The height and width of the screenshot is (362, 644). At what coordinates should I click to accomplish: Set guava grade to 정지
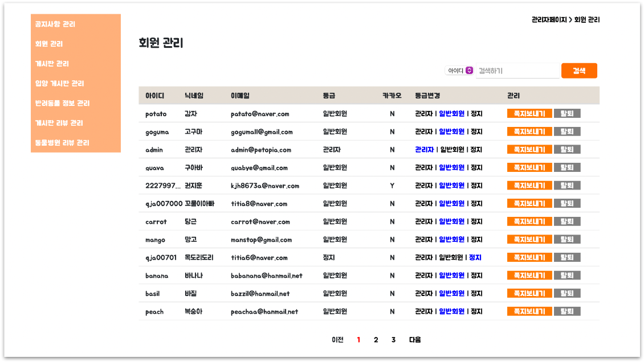pyautogui.click(x=476, y=168)
